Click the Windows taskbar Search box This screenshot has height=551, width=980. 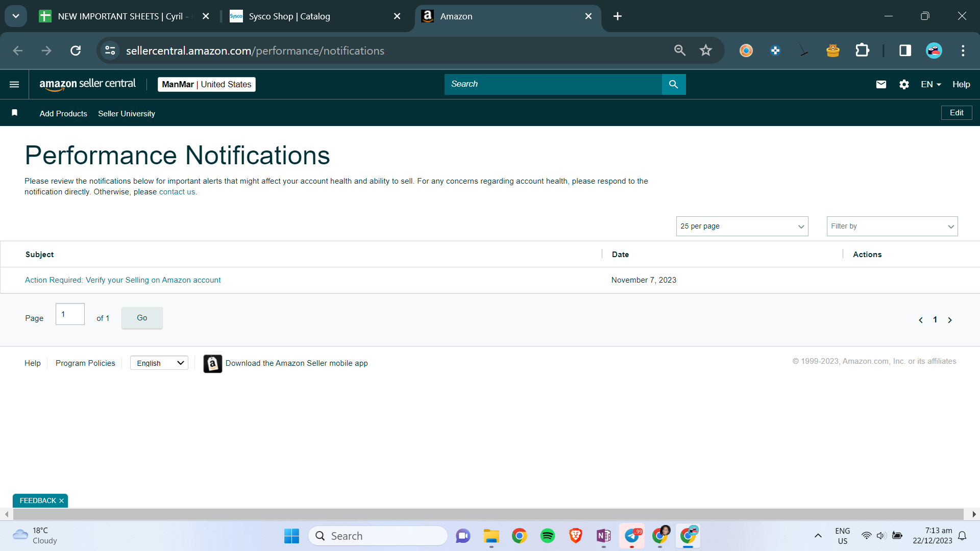point(378,536)
